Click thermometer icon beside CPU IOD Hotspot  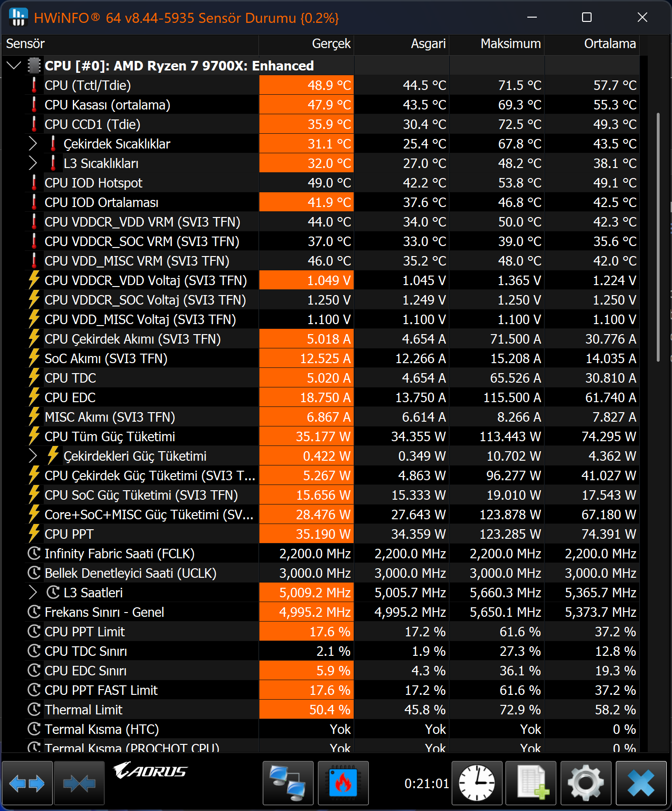click(x=34, y=183)
